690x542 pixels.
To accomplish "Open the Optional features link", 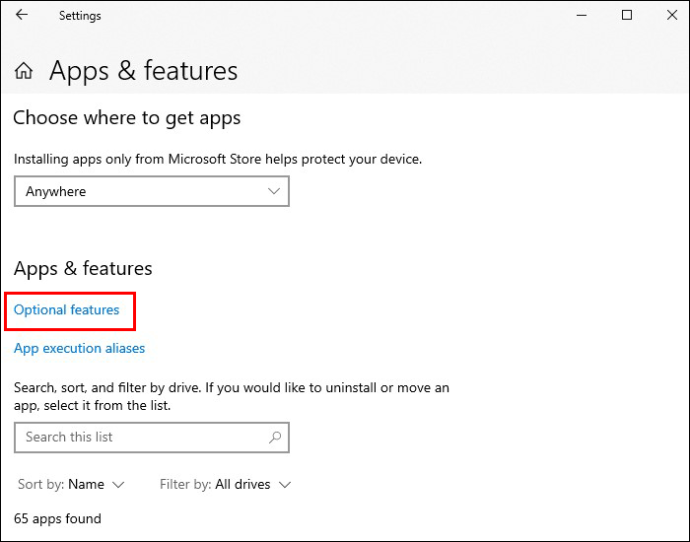I will coord(67,310).
